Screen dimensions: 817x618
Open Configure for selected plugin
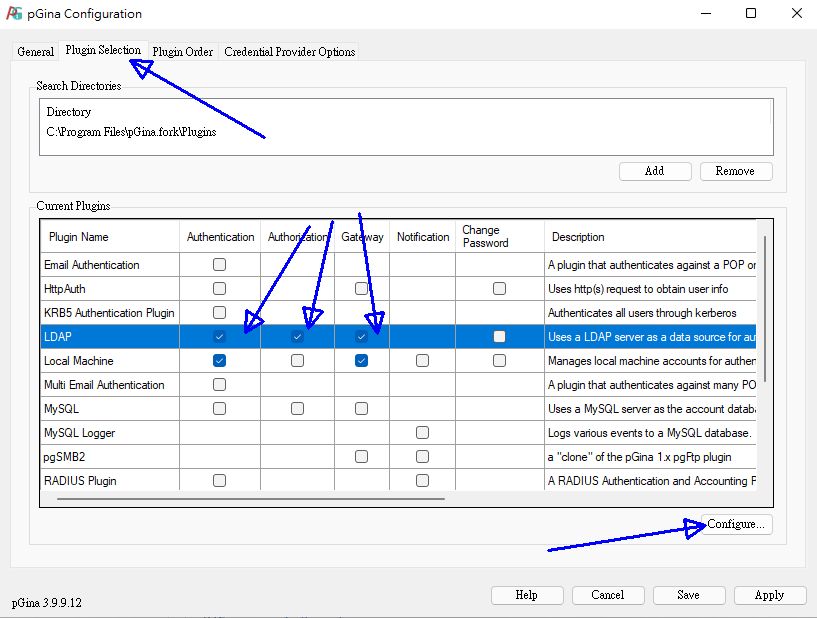point(736,524)
